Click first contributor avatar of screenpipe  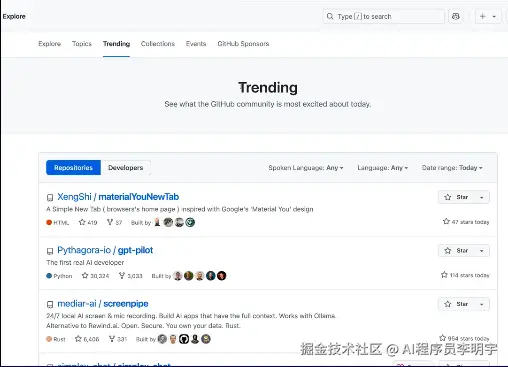point(162,339)
